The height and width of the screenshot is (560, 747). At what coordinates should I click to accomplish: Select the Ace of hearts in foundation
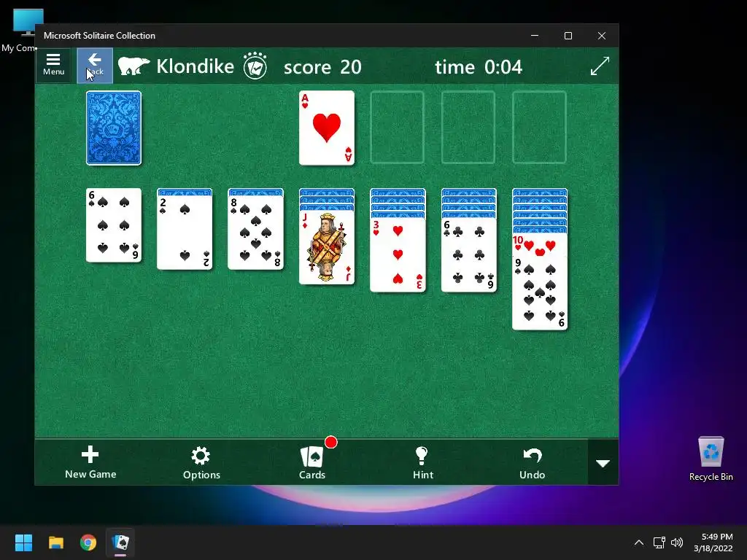327,128
